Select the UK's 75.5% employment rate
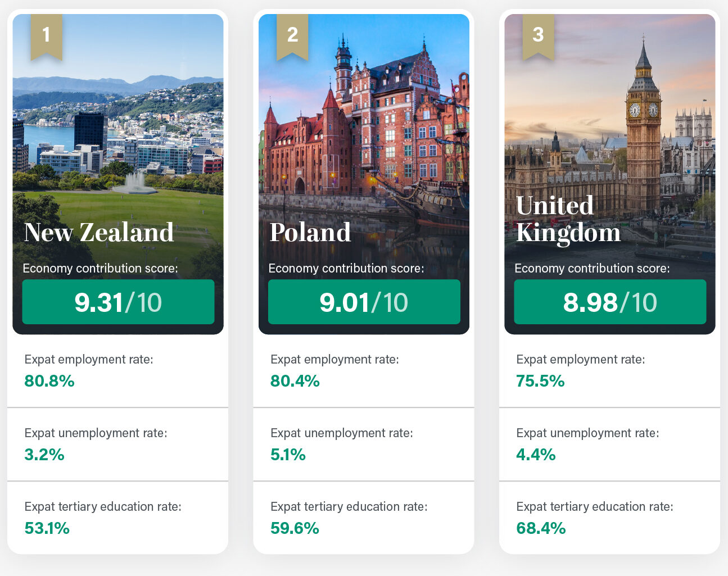Screen dimensions: 728x576 (x=540, y=381)
